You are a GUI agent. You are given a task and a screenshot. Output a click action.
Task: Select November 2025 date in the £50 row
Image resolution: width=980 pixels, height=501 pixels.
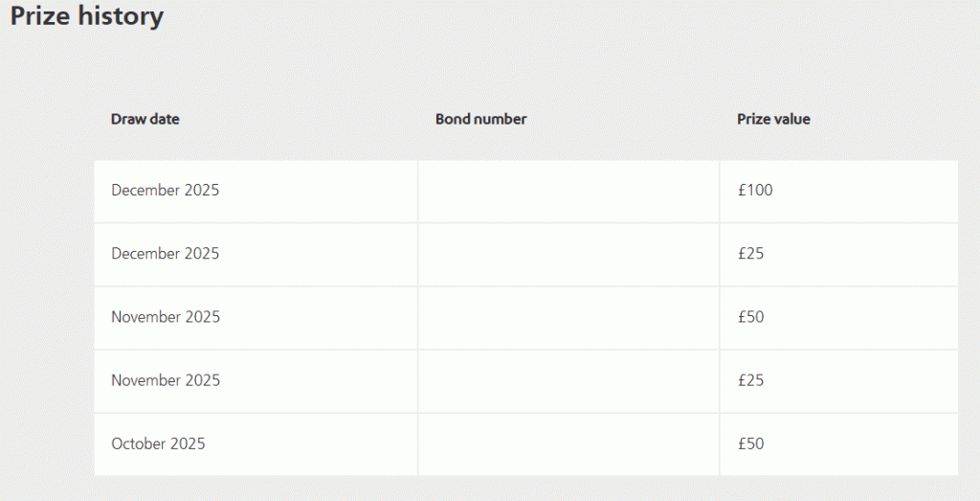[x=165, y=317]
